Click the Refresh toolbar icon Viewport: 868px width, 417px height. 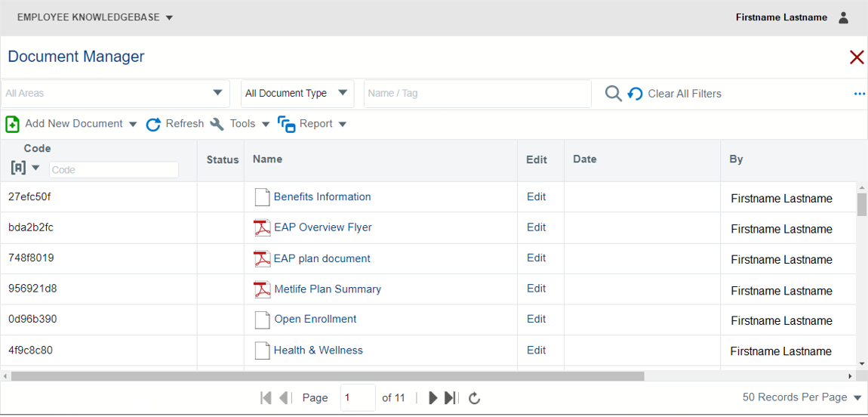tap(153, 124)
